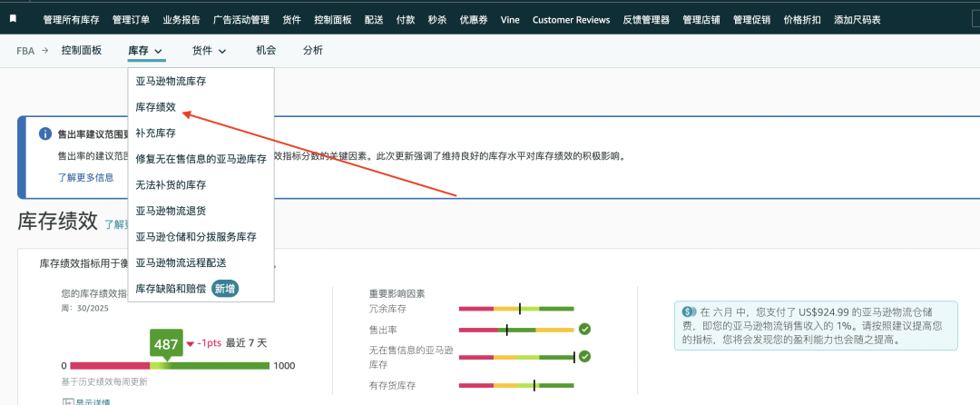Image resolution: width=980 pixels, height=405 pixels.
Task: Click the 无在售信息的亚马逊库存 indicator bar
Action: [x=516, y=357]
